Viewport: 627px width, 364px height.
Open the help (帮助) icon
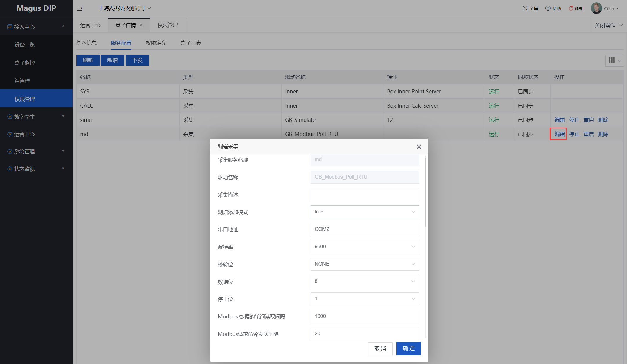tap(548, 8)
